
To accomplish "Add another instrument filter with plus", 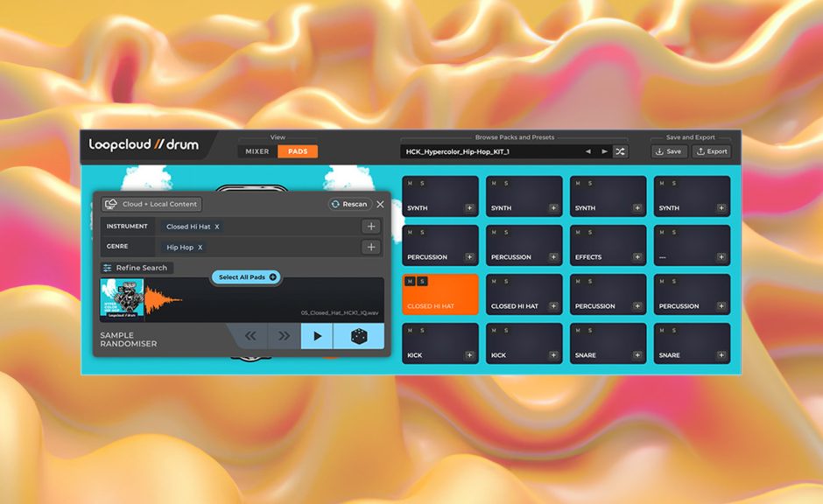I will tap(371, 227).
